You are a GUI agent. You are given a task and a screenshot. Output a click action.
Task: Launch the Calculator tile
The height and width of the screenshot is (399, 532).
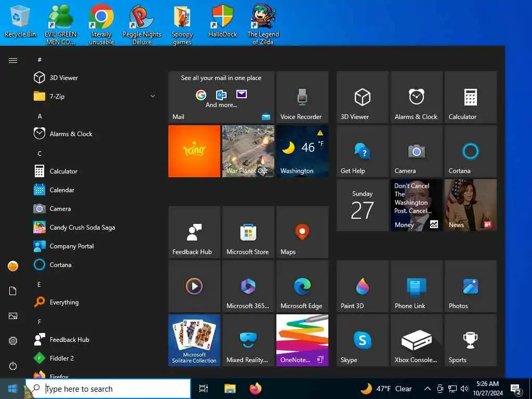[471, 97]
